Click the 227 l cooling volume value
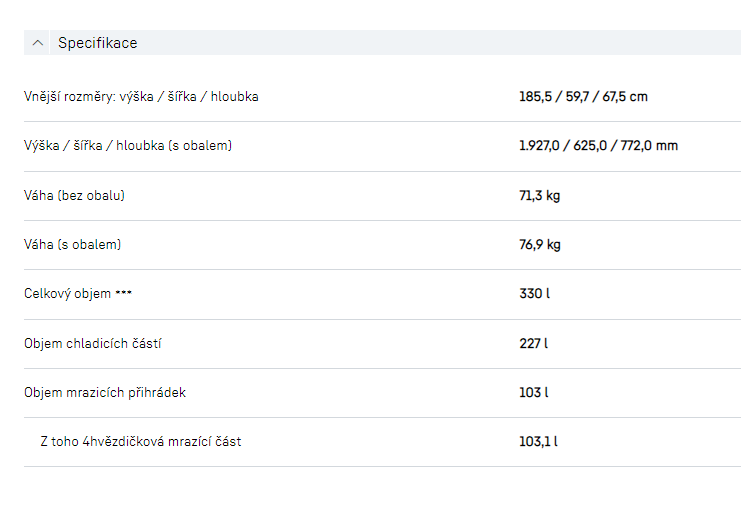741x511 pixels. tap(533, 343)
